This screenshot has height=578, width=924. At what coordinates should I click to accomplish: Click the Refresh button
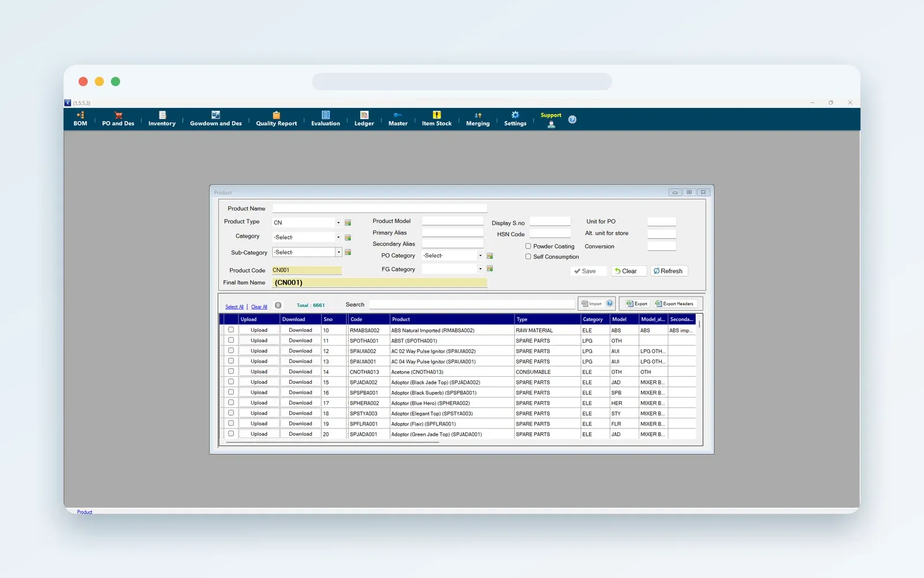(669, 271)
